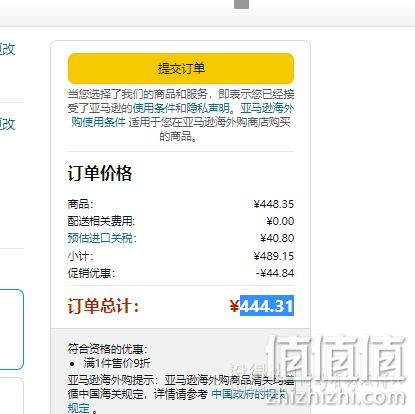Select the teal-bordered option box

click(12, 329)
